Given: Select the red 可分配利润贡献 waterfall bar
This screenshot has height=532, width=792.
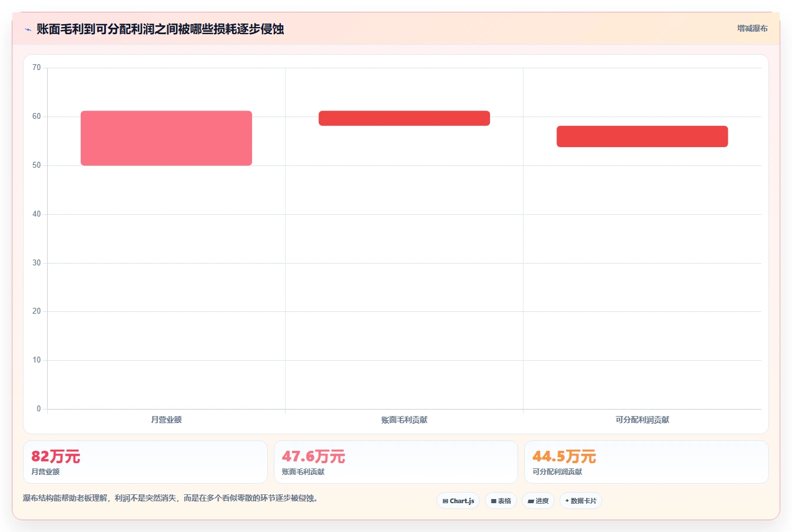Looking at the screenshot, I should pos(642,137).
